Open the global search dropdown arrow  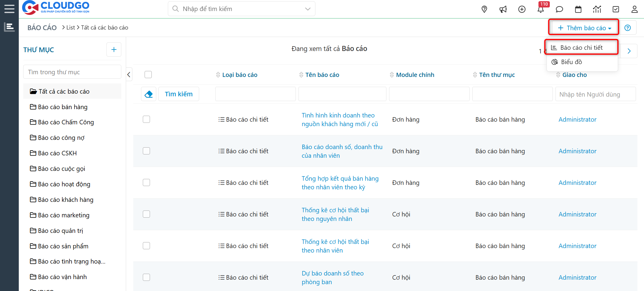[x=308, y=9]
